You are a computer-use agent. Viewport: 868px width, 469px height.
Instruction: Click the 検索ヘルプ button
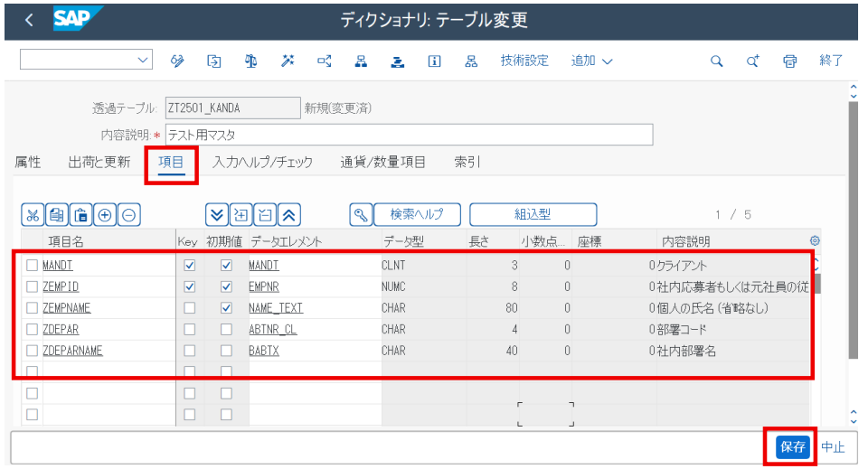coord(418,214)
